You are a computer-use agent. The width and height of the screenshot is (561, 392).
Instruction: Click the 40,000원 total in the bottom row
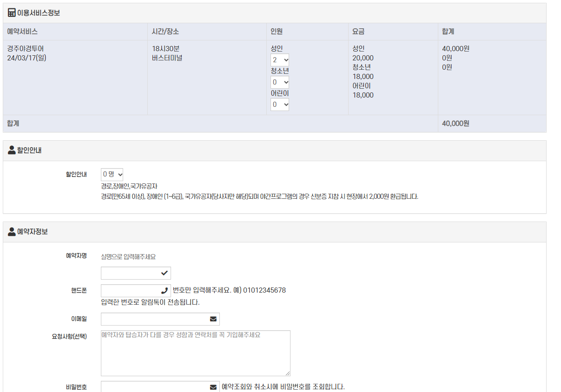click(455, 124)
